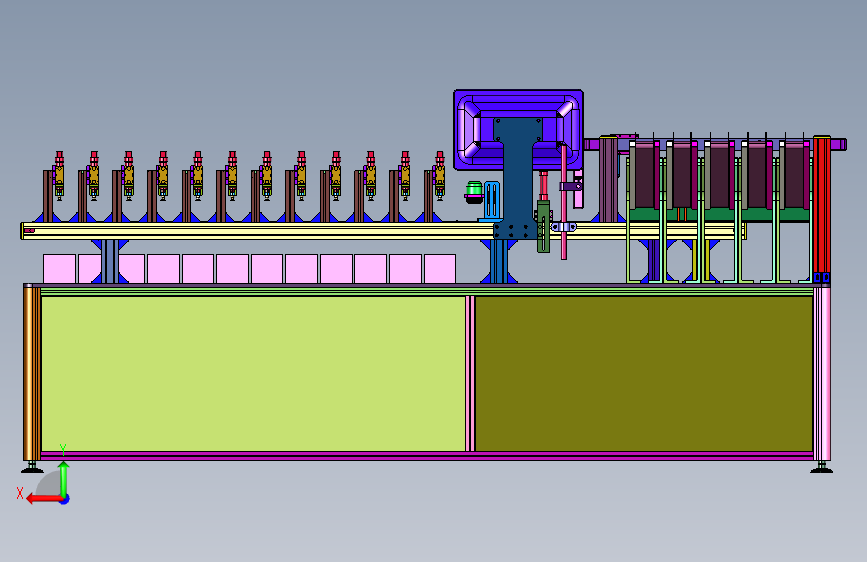Select the pink divider between cabinet panels
Screen dimensions: 867x562
pyautogui.click(x=470, y=374)
